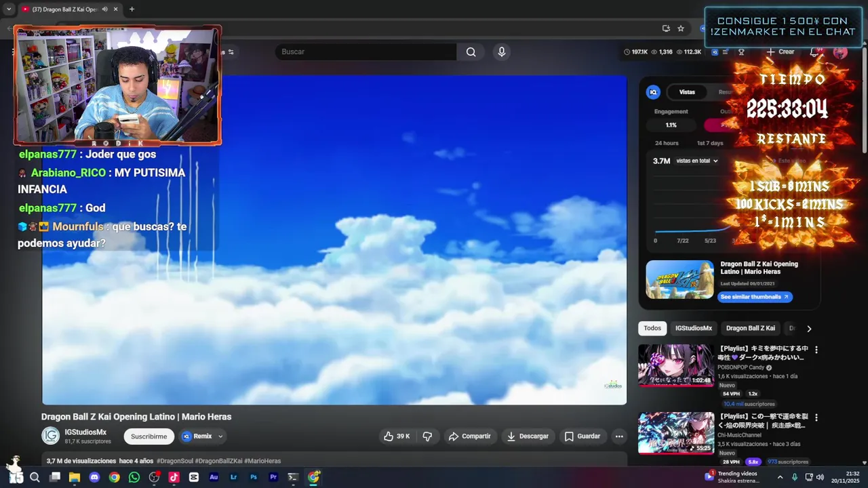Image resolution: width=868 pixels, height=488 pixels.
Task: Open options menu for Chi-MusicChannel playlist
Action: pyautogui.click(x=816, y=418)
